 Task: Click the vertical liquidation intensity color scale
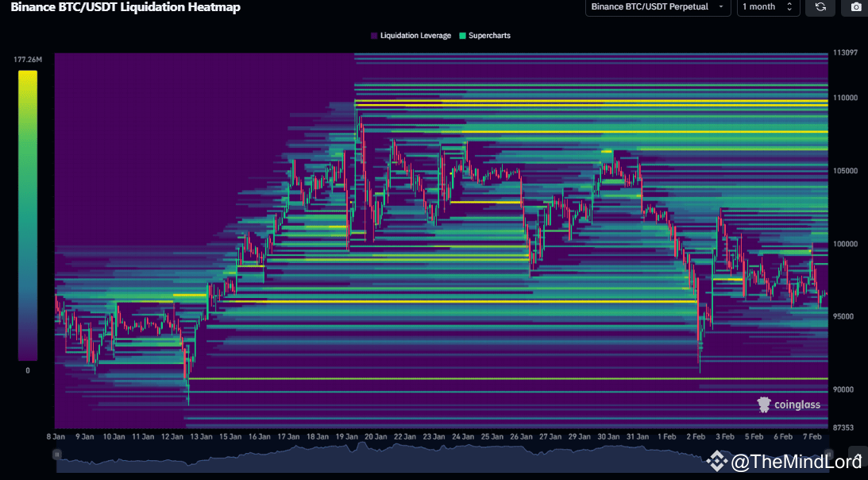point(26,215)
